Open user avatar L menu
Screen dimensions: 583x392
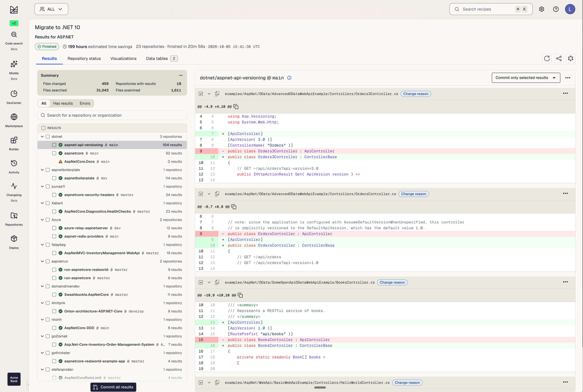[x=570, y=9]
